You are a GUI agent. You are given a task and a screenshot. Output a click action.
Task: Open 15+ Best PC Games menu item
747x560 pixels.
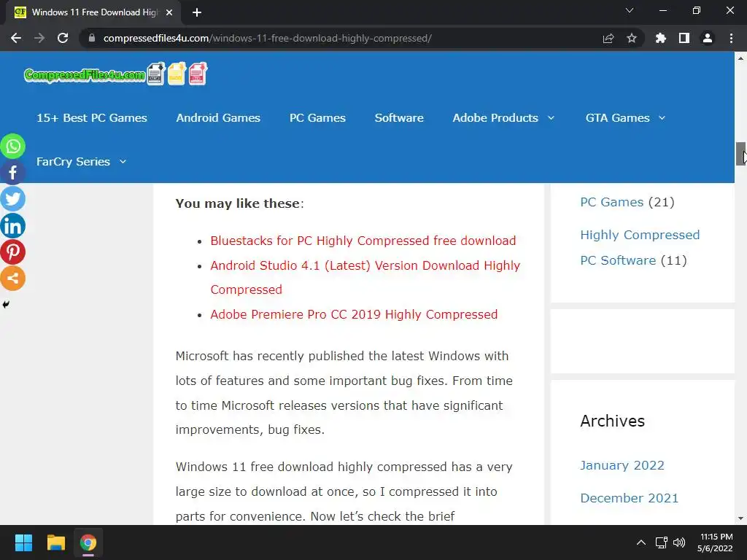tap(92, 117)
